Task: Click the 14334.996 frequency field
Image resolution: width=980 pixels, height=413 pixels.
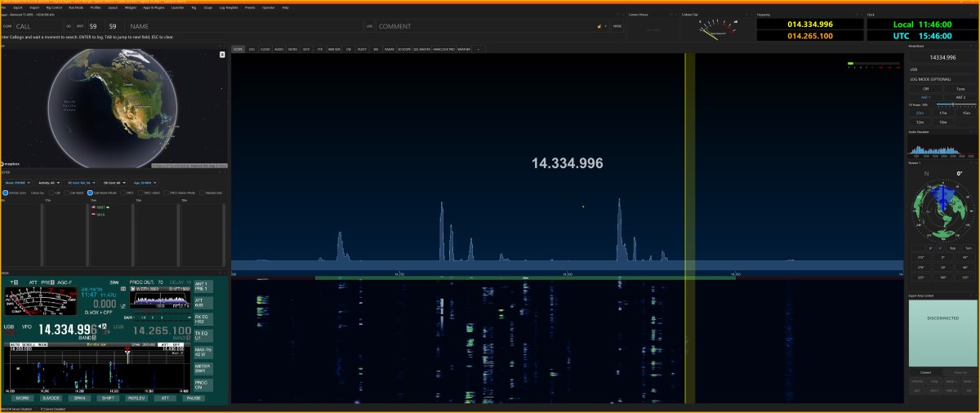Action: pos(943,57)
